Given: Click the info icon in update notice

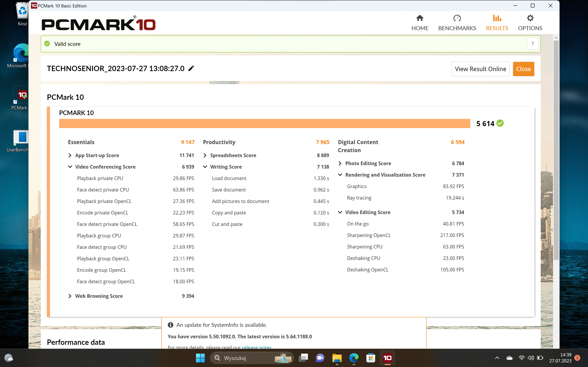Looking at the screenshot, I should pyautogui.click(x=171, y=325).
